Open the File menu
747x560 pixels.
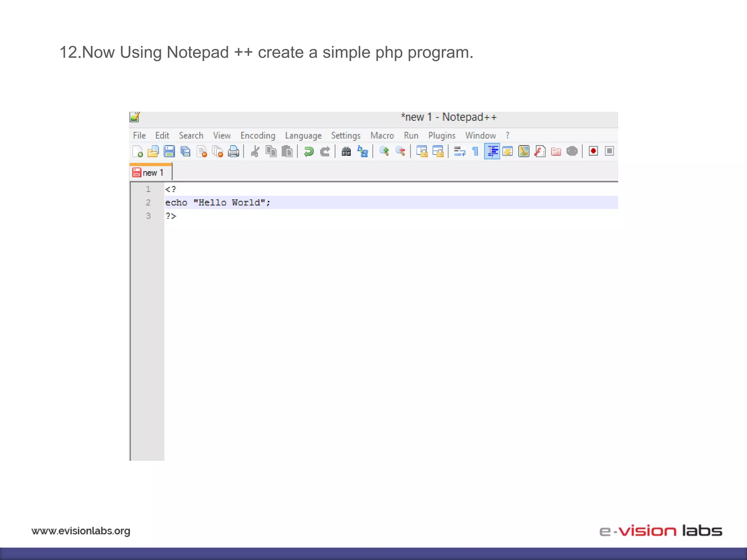pos(139,136)
